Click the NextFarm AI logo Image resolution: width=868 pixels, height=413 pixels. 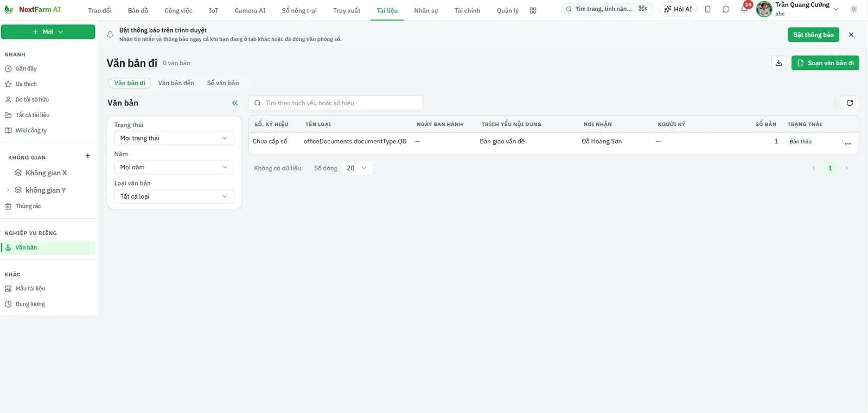(33, 9)
